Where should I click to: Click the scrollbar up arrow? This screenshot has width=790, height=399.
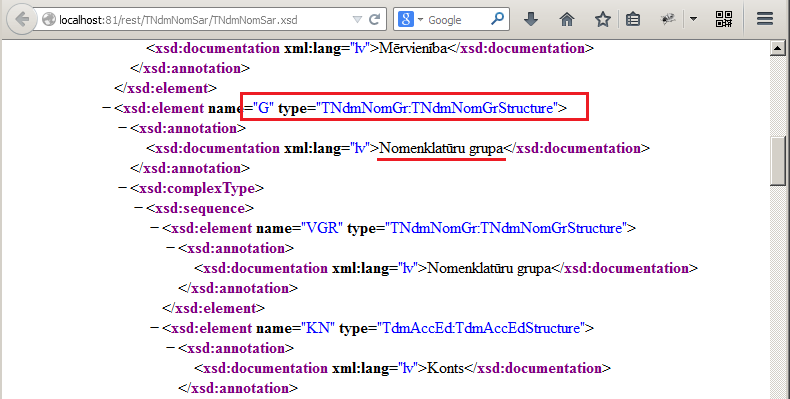point(777,48)
